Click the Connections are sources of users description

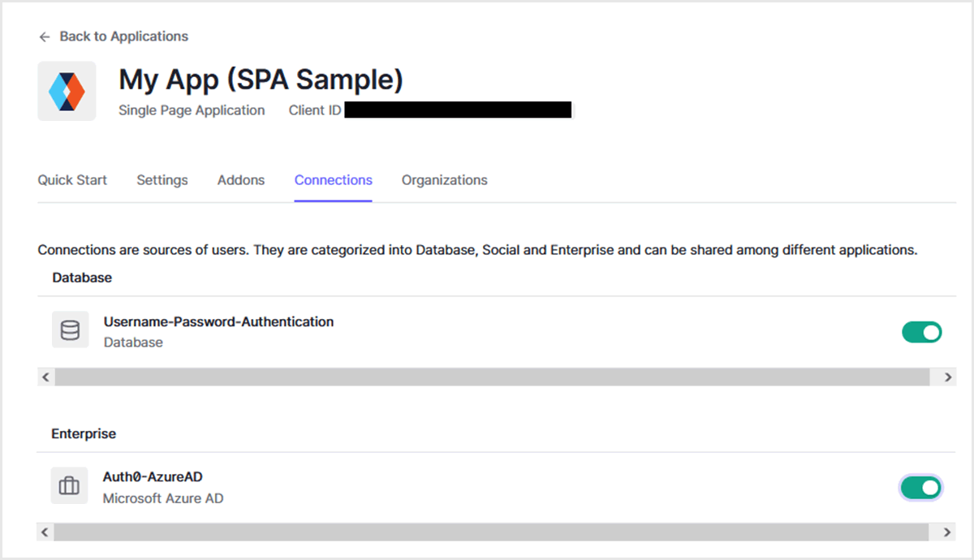tap(477, 250)
